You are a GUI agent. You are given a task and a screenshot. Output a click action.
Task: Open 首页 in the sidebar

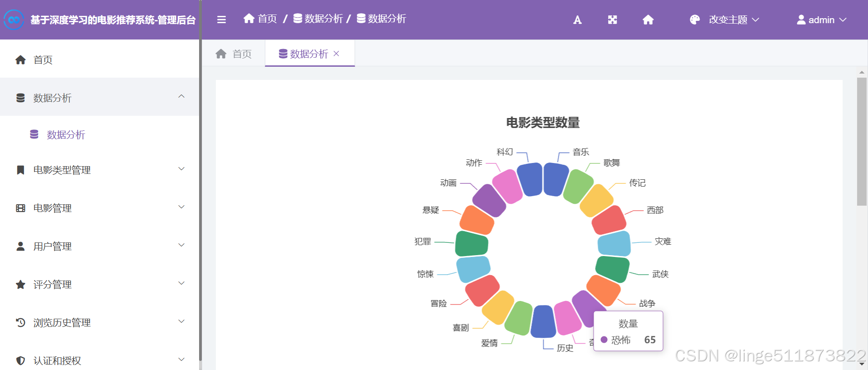pos(99,59)
